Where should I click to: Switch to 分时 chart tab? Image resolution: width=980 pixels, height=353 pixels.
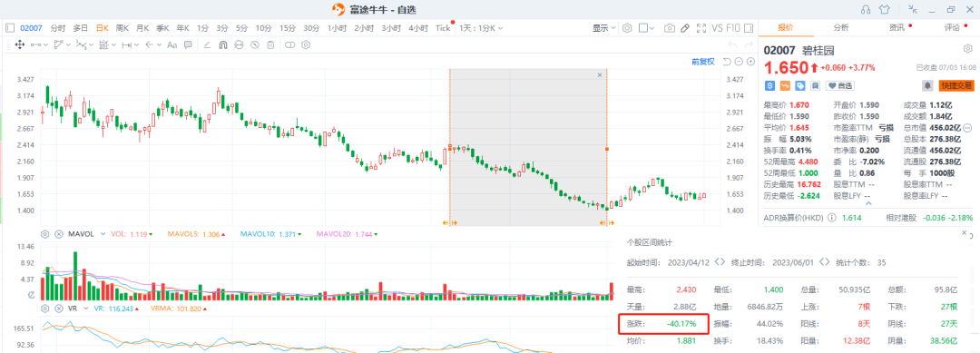pos(57,28)
